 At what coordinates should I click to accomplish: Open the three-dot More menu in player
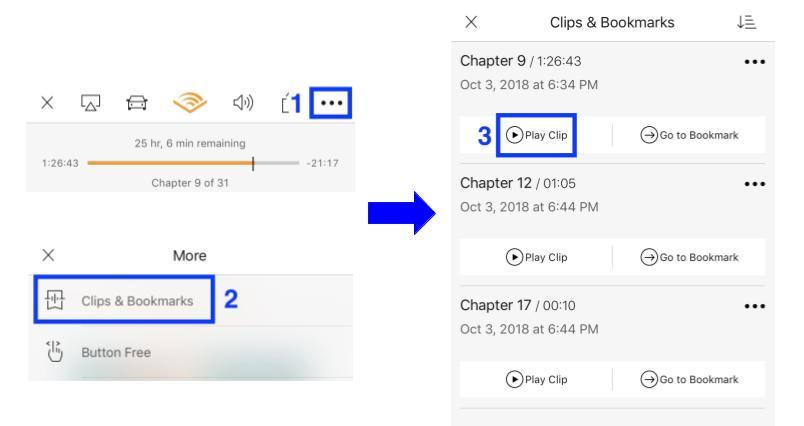click(x=331, y=103)
